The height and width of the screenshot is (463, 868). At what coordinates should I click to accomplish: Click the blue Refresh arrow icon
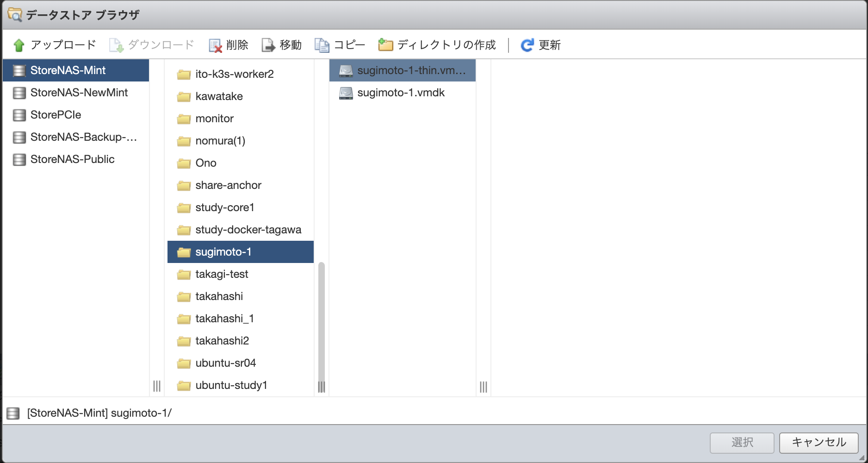point(527,45)
